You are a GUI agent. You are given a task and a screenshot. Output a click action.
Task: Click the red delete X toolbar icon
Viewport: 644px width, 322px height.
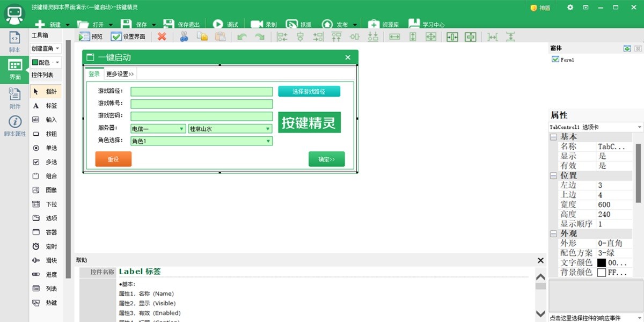click(x=162, y=36)
